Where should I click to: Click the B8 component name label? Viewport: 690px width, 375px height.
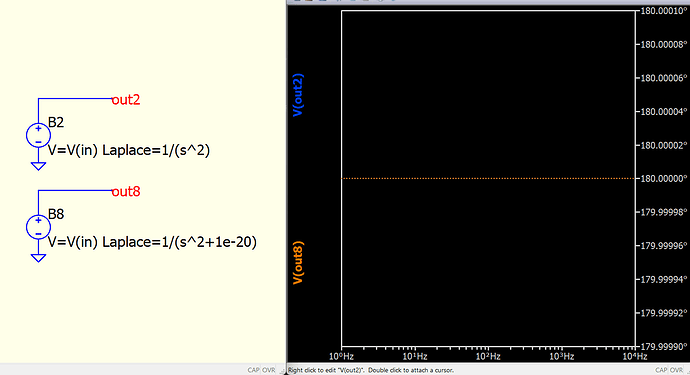pos(56,214)
